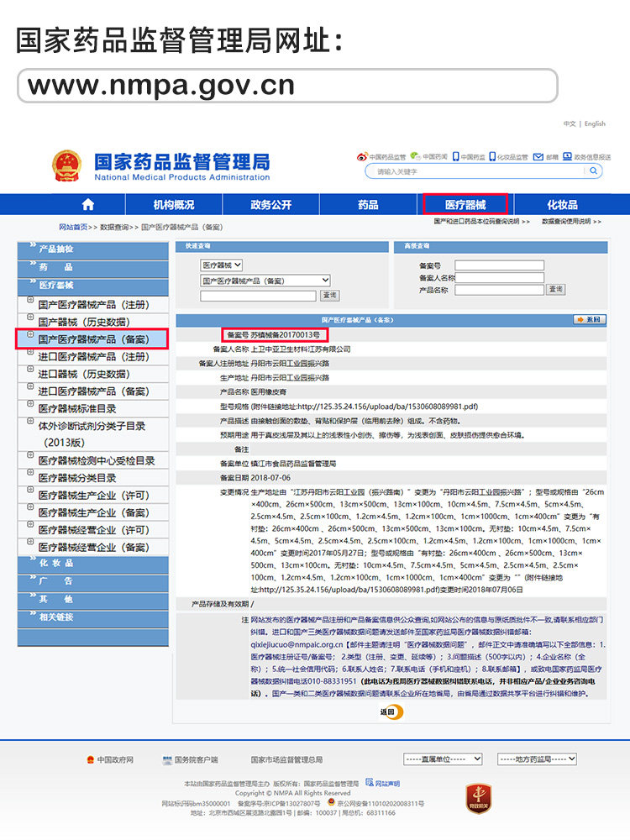630x840 pixels.
Task: Open the 地方药监局 dropdown
Action: pos(538,759)
